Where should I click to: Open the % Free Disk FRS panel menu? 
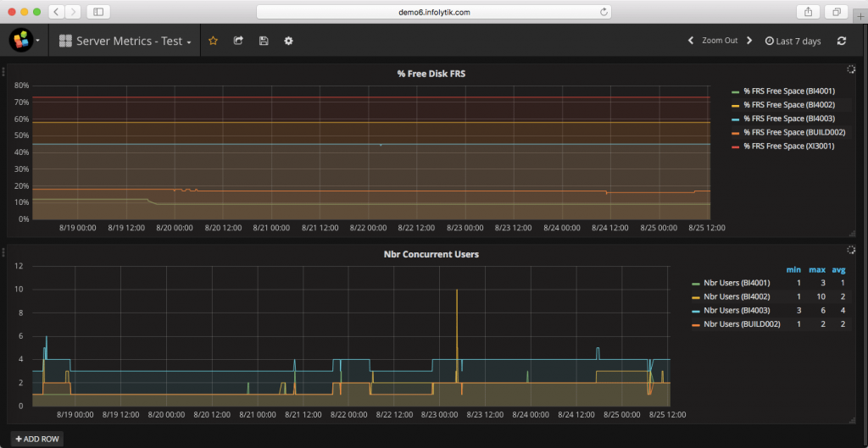click(x=431, y=74)
